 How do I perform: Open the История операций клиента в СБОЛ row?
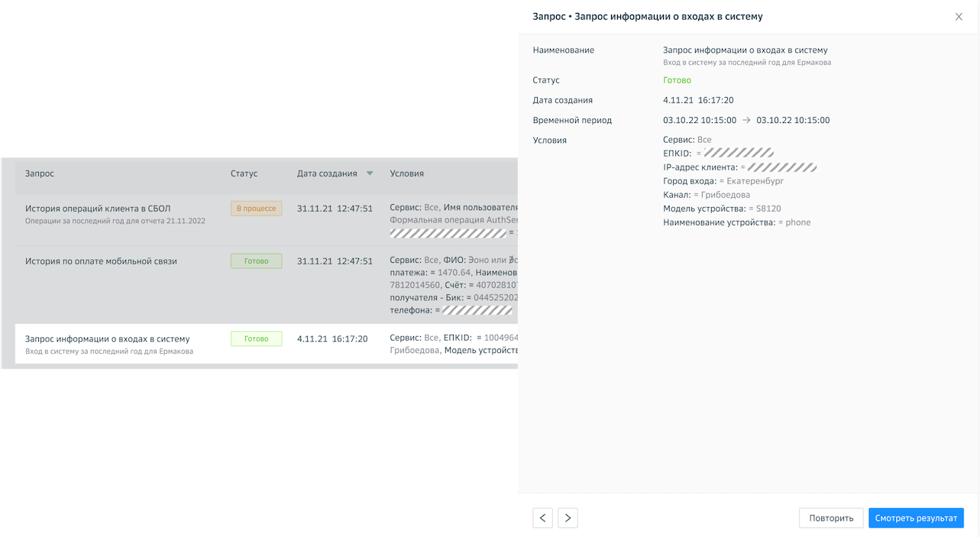coord(98,208)
